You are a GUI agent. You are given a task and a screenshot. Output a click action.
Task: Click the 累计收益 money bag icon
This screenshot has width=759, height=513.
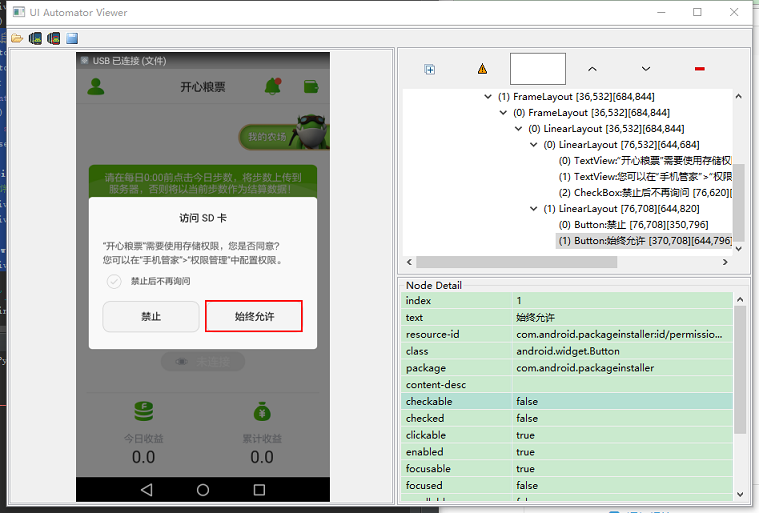[262, 411]
